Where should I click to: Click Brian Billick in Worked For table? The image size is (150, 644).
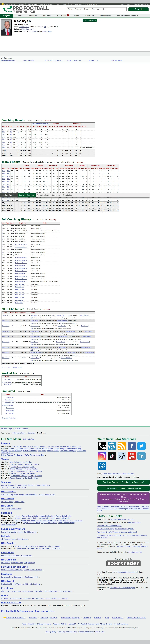coord(8,380)
